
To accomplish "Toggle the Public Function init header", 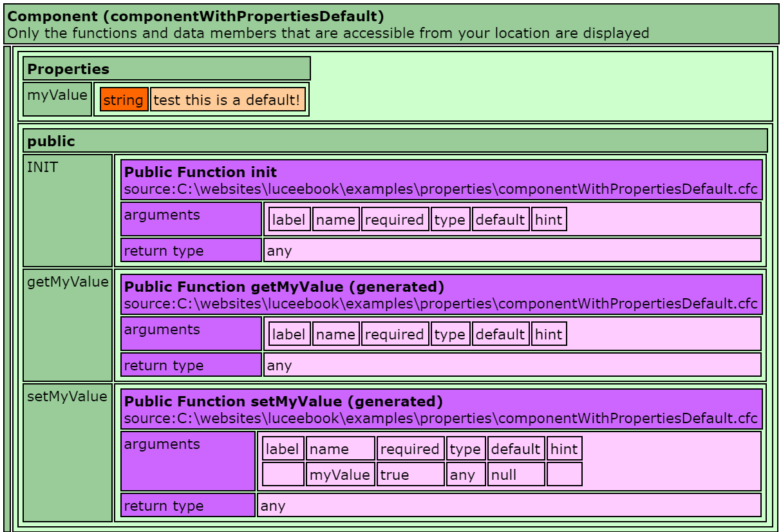I will coord(442,180).
